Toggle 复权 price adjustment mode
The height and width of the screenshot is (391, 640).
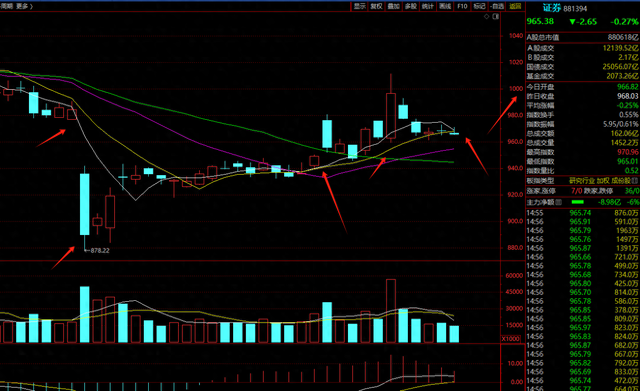point(376,6)
